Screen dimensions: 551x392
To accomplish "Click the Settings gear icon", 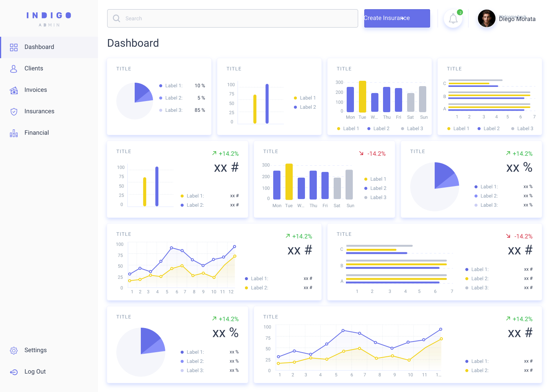I will tap(14, 351).
